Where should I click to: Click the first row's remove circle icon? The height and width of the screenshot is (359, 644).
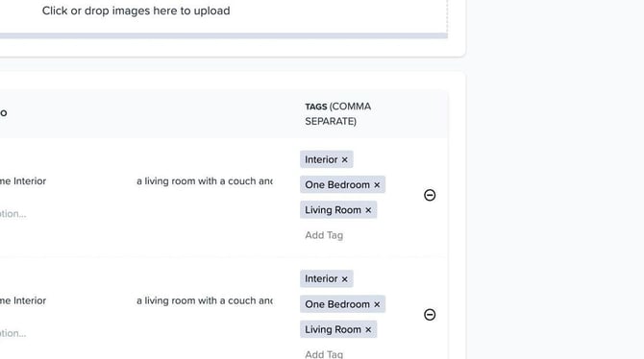(430, 195)
